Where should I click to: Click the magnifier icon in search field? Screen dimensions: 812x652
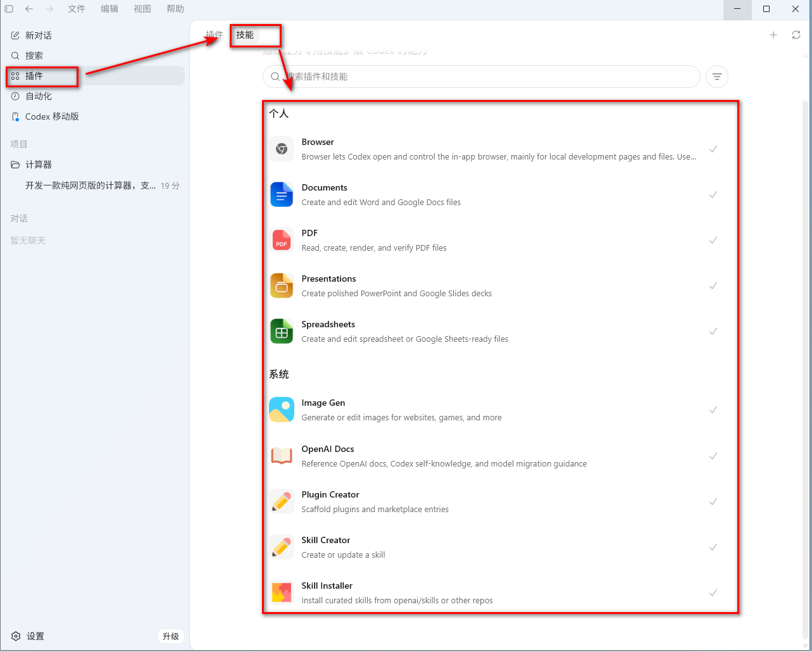275,77
